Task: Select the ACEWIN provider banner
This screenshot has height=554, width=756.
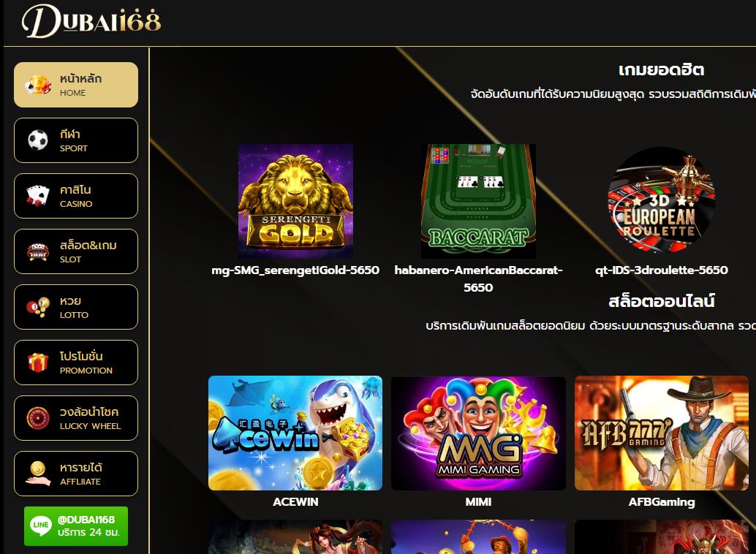Action: click(x=295, y=433)
